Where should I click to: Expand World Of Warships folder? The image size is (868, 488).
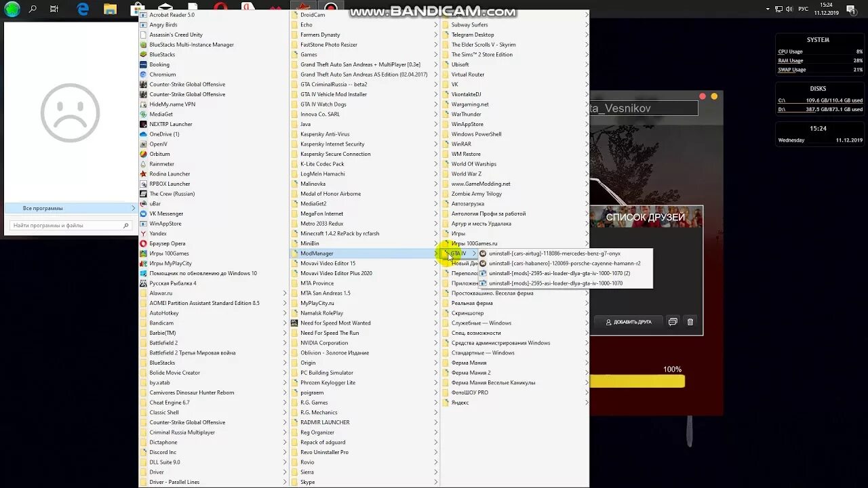pos(515,164)
